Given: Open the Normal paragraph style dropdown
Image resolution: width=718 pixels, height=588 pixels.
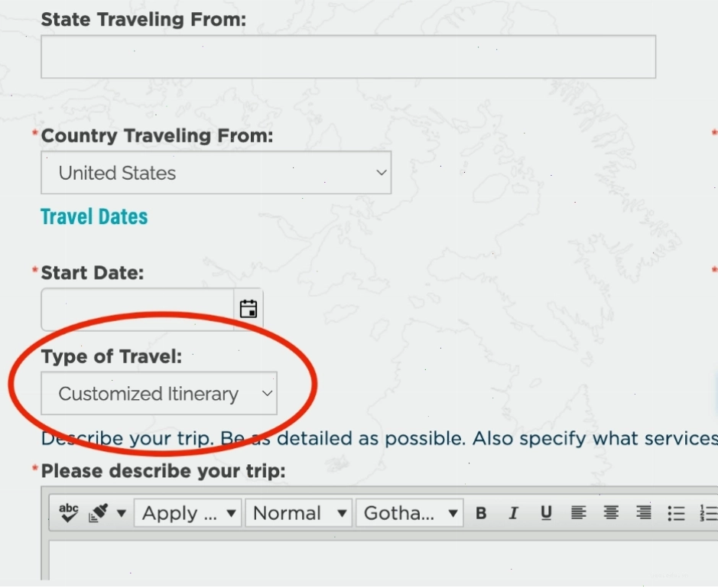Looking at the screenshot, I should (x=298, y=513).
